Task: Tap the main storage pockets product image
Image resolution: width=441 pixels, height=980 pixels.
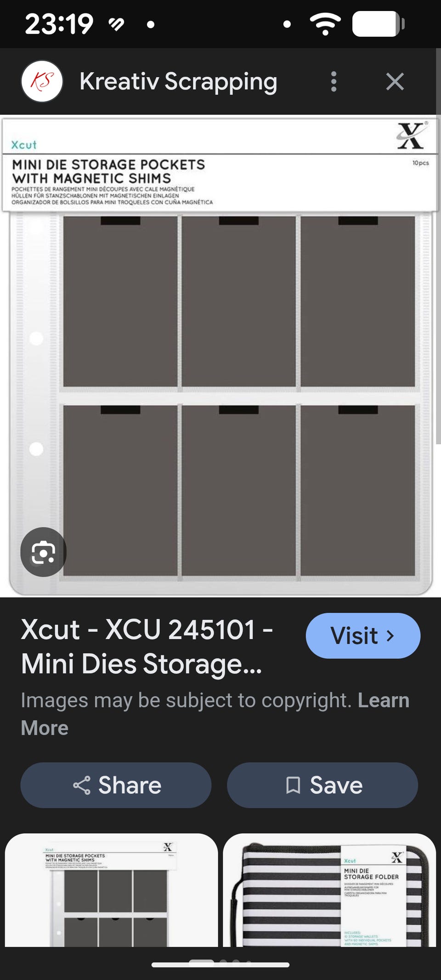Action: [x=220, y=356]
